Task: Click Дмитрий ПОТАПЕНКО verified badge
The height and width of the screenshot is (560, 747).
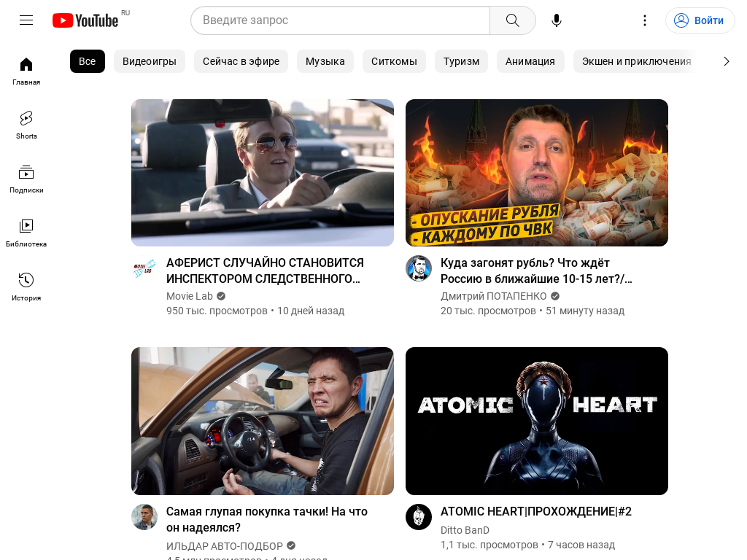Action: click(555, 296)
